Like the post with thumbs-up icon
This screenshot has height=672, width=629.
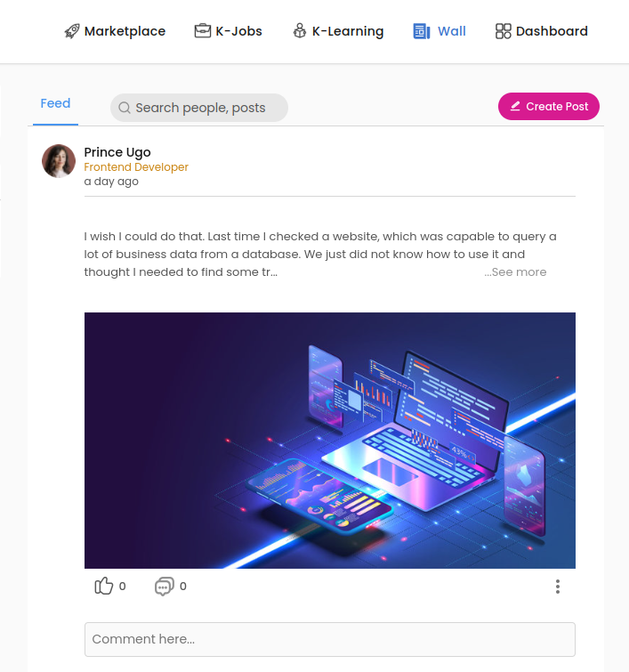click(104, 586)
